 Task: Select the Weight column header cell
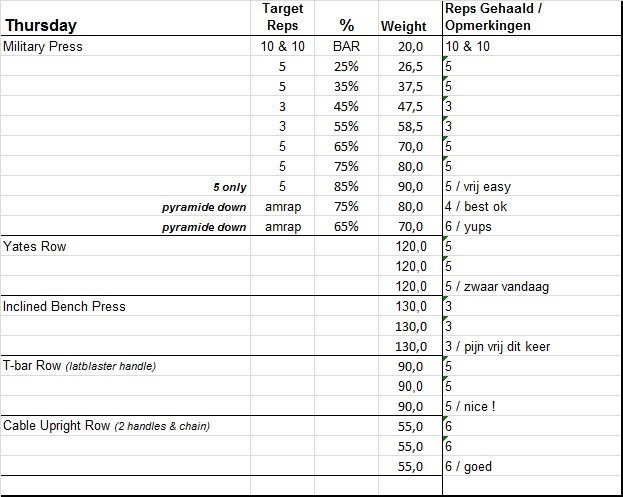pos(403,25)
